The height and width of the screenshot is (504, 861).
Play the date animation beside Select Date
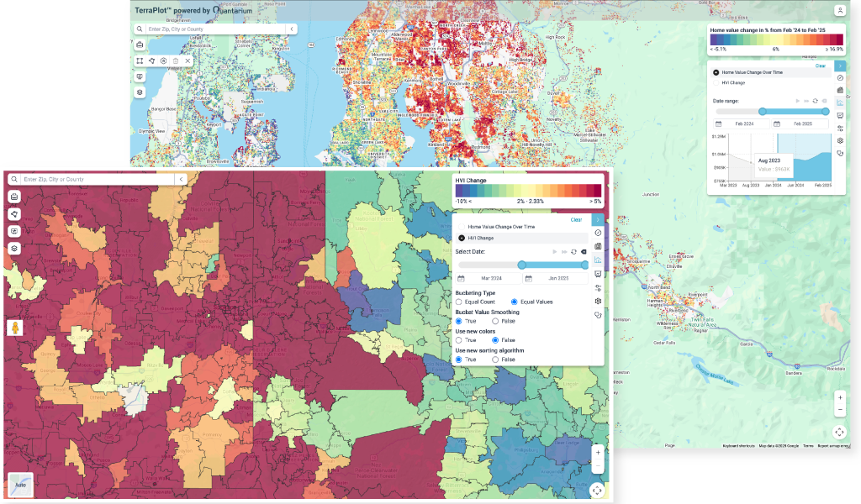coord(555,252)
